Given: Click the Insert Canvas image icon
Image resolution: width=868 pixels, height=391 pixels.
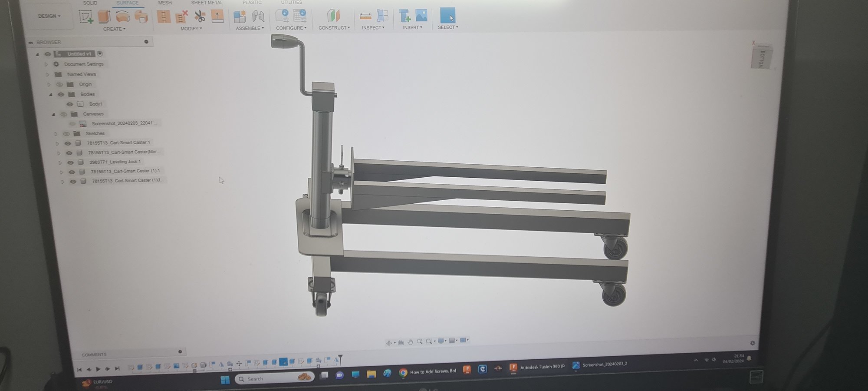Looking at the screenshot, I should (x=421, y=16).
